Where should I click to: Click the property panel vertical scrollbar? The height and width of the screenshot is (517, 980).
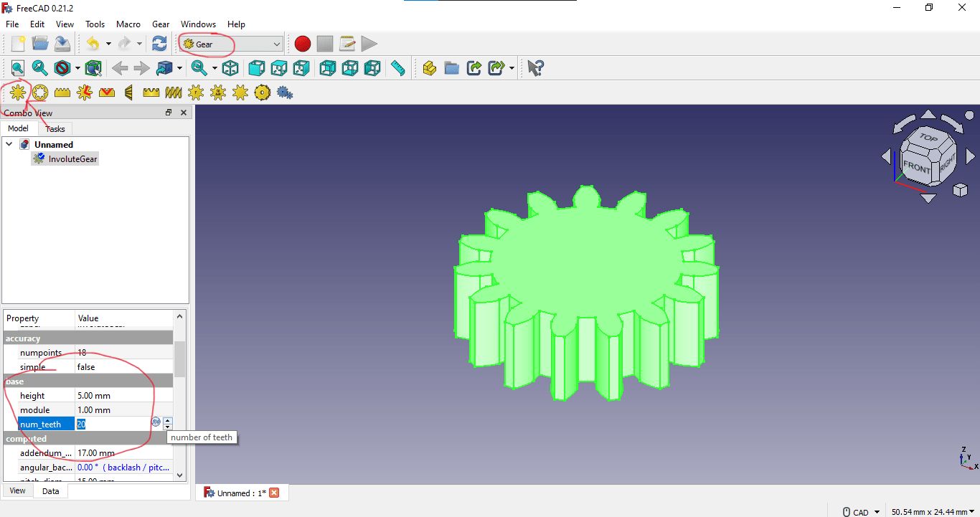click(179, 359)
